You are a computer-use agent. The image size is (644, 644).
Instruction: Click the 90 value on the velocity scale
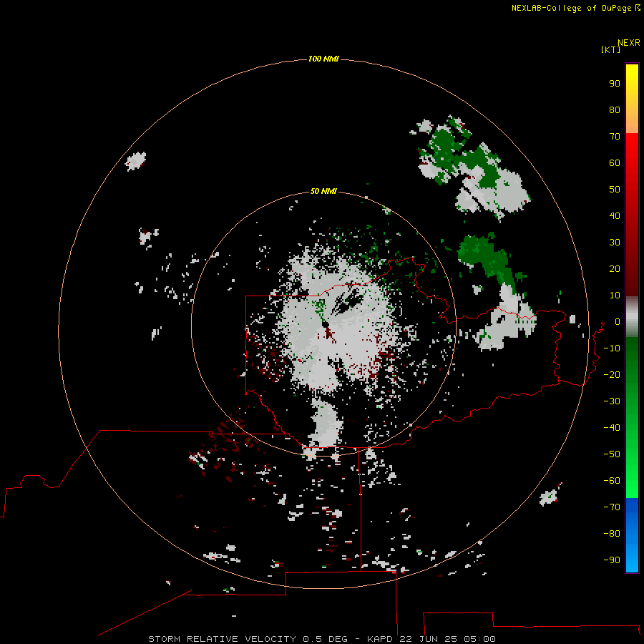(x=615, y=84)
